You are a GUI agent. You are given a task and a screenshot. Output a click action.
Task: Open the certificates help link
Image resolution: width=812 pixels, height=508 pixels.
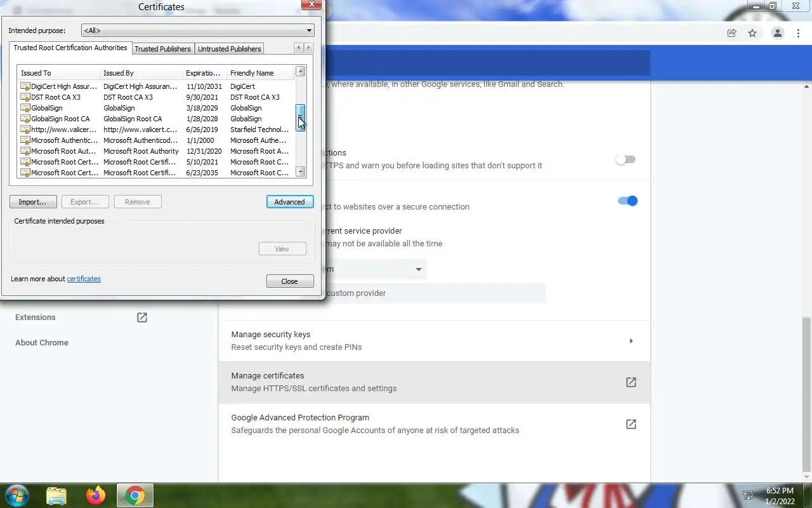point(84,279)
